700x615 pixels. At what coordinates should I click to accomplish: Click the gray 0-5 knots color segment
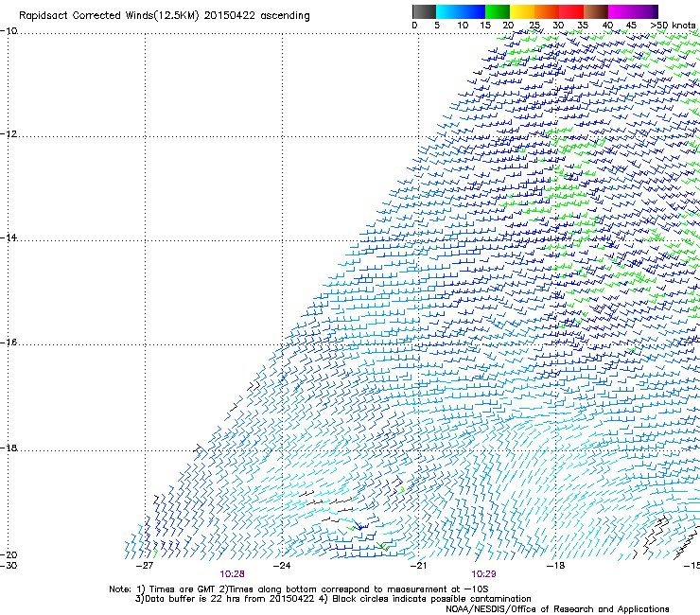coord(424,11)
